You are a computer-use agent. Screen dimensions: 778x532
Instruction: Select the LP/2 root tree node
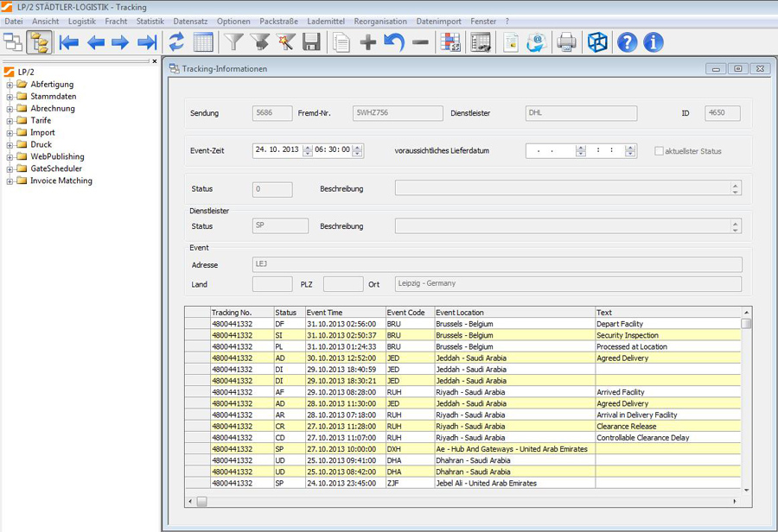click(26, 72)
